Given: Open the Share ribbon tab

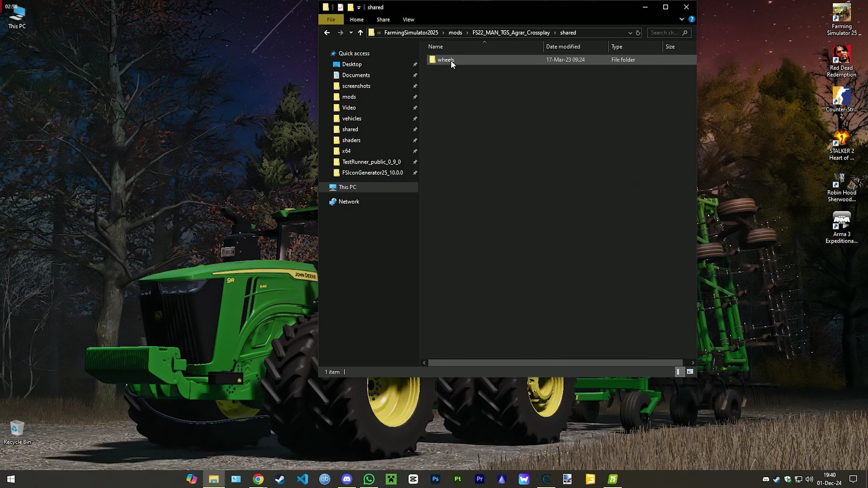Looking at the screenshot, I should point(383,19).
